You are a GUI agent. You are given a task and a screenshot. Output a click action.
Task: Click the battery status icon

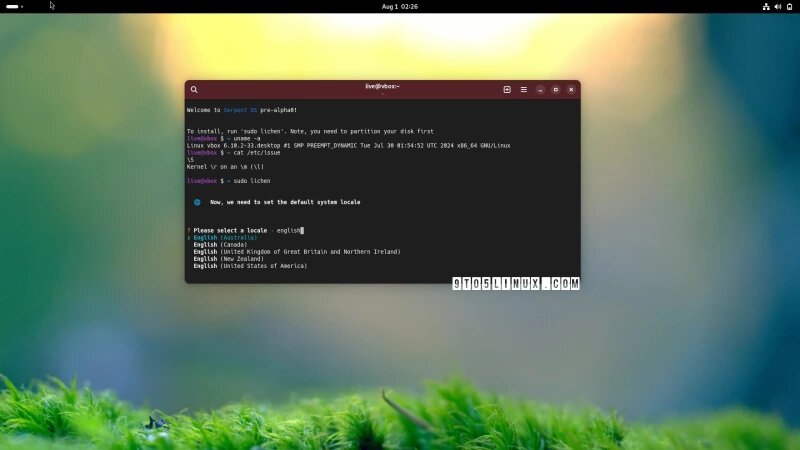(789, 7)
